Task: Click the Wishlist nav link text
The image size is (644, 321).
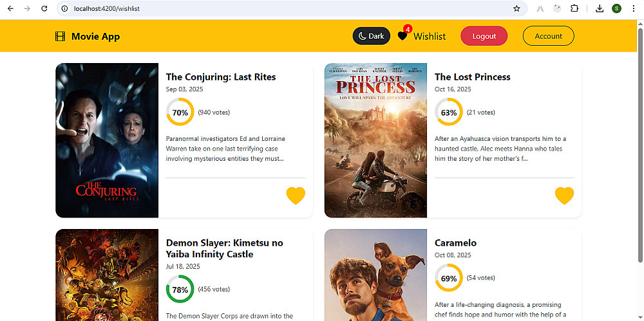Action: pyautogui.click(x=430, y=36)
